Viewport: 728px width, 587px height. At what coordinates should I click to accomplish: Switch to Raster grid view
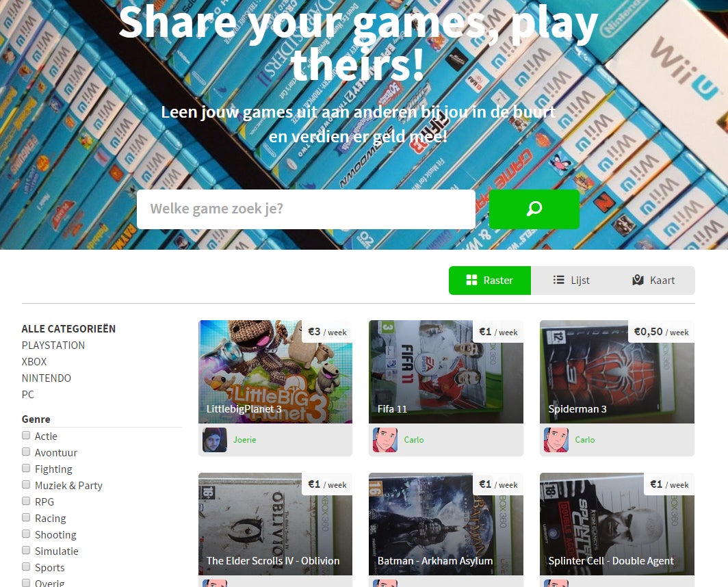tap(490, 280)
